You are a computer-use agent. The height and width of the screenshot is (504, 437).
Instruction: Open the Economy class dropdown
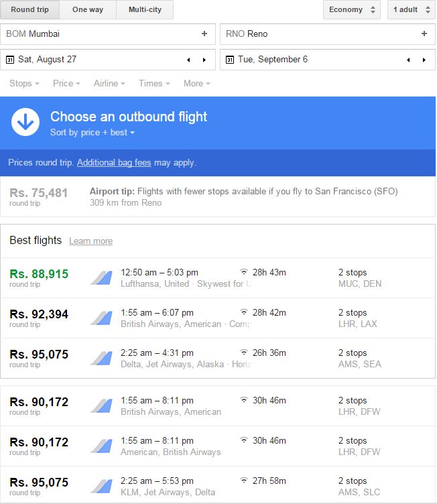click(x=352, y=9)
